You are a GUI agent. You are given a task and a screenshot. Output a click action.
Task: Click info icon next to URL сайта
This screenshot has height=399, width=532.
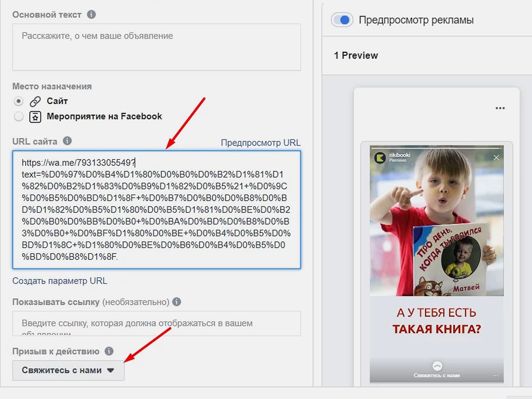coord(67,141)
